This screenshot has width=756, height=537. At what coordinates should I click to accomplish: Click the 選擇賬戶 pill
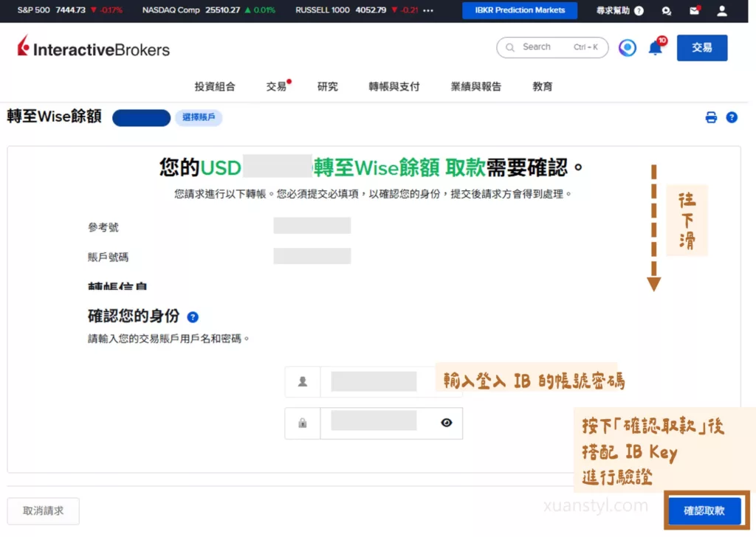[199, 117]
